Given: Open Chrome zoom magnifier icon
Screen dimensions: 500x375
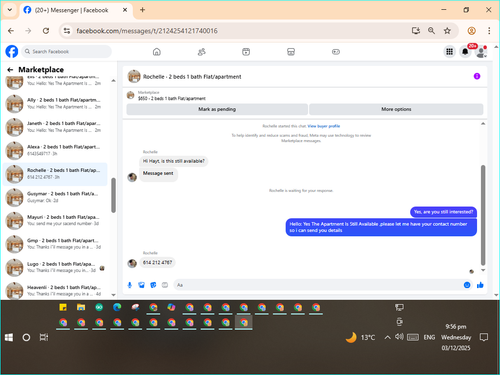Looking at the screenshot, I should click(431, 31).
